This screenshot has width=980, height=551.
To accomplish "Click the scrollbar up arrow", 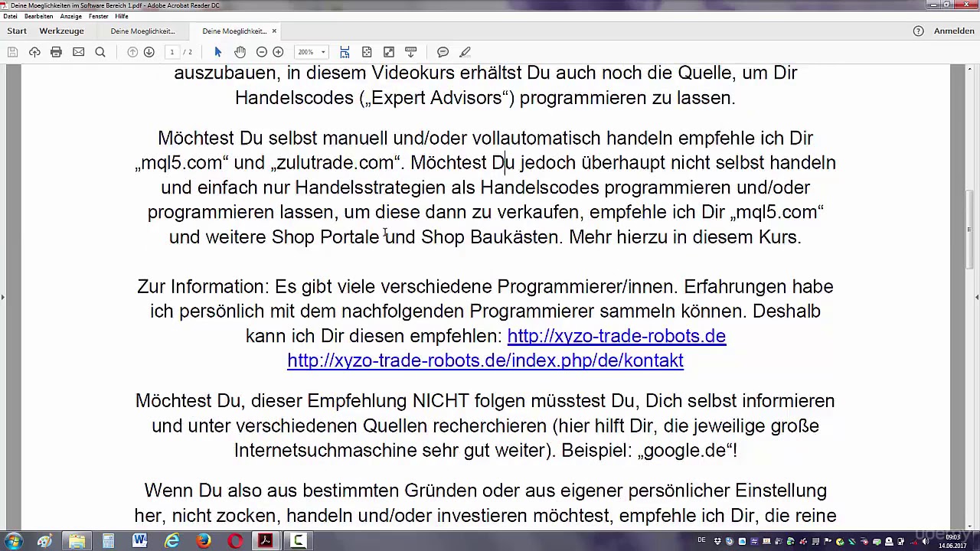I will coord(969,70).
